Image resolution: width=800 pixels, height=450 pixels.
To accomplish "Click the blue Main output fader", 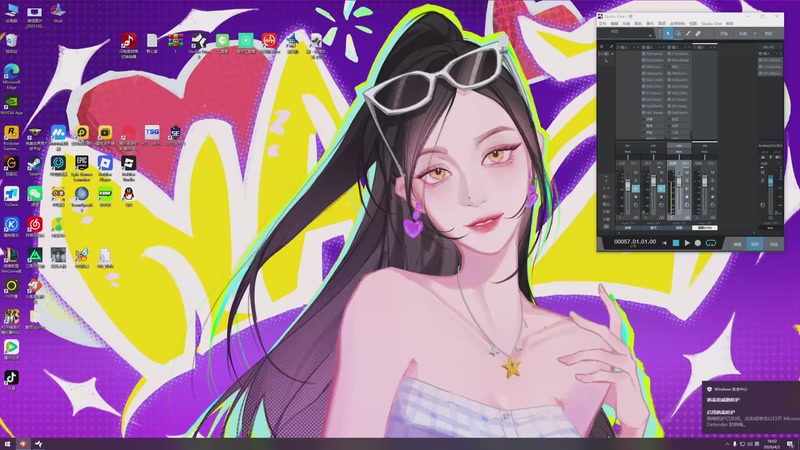I will tap(770, 181).
